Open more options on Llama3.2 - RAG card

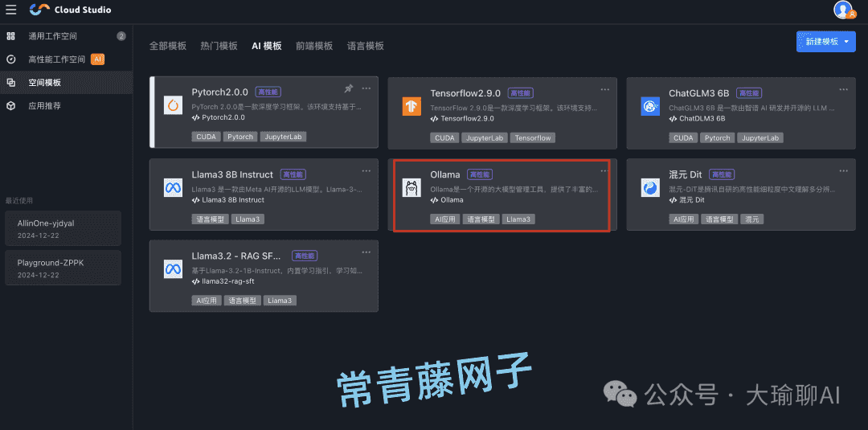click(x=366, y=252)
